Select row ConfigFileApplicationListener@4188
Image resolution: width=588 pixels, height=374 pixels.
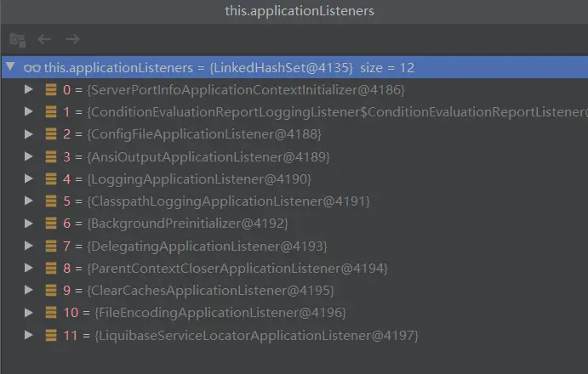[294, 134]
